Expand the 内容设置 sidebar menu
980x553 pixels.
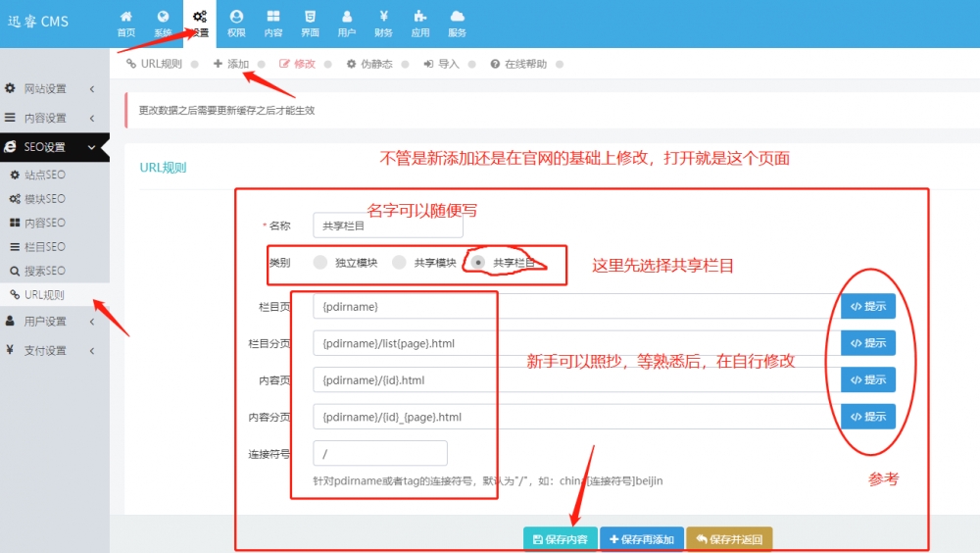[54, 118]
